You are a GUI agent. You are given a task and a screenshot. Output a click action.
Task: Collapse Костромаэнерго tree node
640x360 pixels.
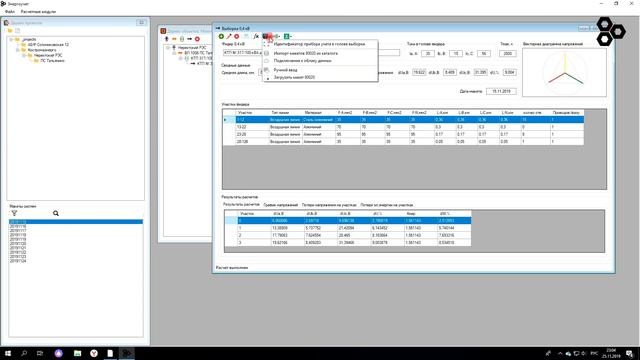18,50
